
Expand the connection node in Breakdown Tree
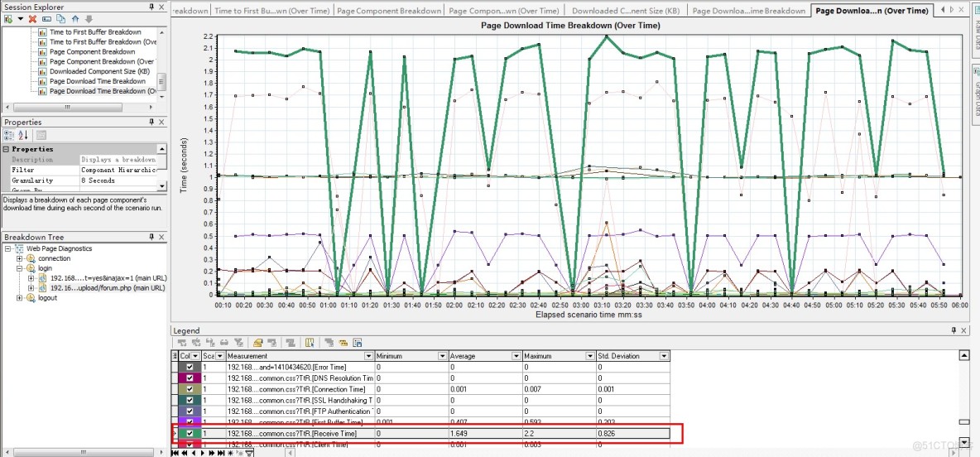20,258
